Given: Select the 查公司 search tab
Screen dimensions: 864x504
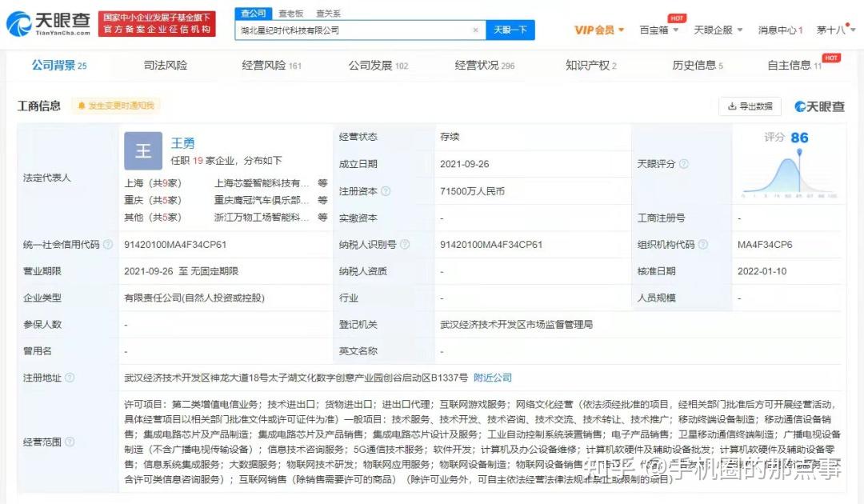Looking at the screenshot, I should pyautogui.click(x=253, y=14).
